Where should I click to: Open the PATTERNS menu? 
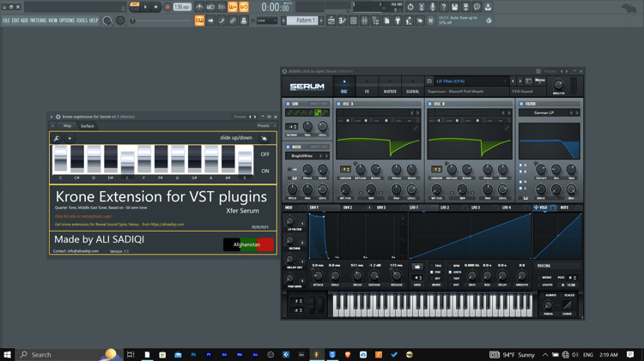click(38, 20)
